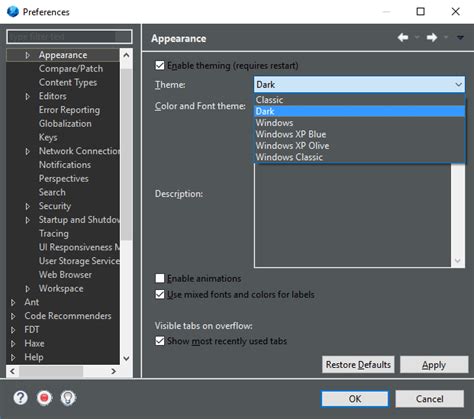474x419 pixels.
Task: Click the tree horizontal scrollbar thumb
Action: pos(51,371)
